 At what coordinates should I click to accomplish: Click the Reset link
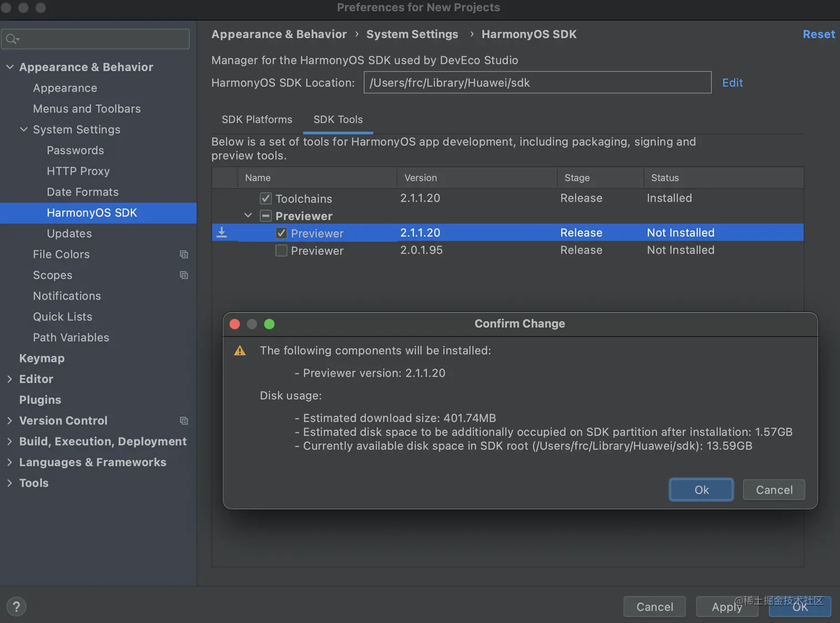click(818, 34)
